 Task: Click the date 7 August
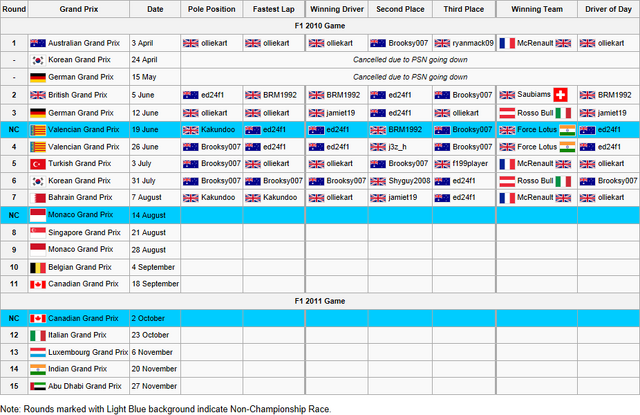point(147,198)
